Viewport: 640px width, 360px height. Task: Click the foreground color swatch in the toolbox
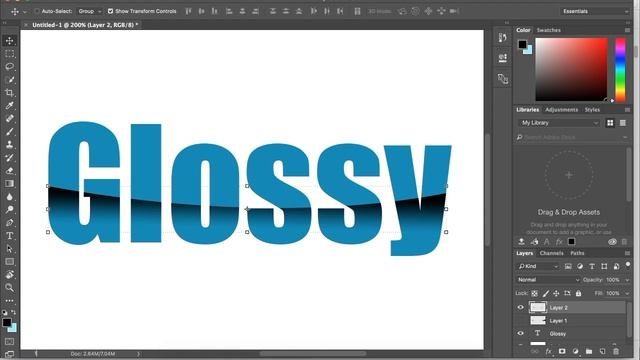(x=7, y=322)
